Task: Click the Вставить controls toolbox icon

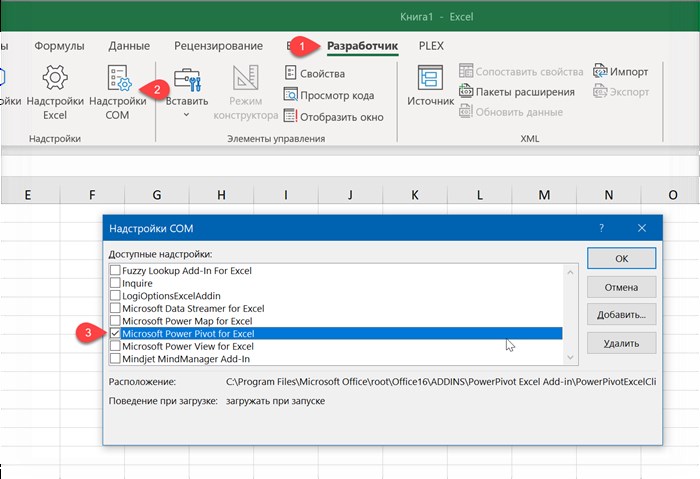Action: [187, 80]
